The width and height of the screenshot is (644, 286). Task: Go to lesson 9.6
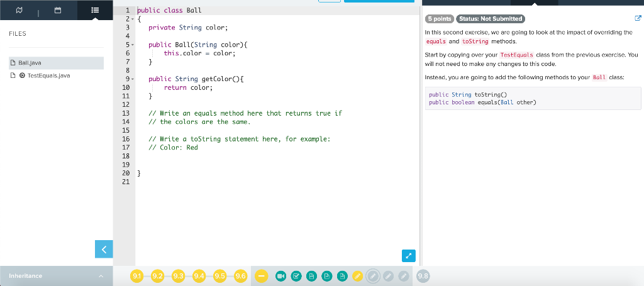(x=241, y=276)
